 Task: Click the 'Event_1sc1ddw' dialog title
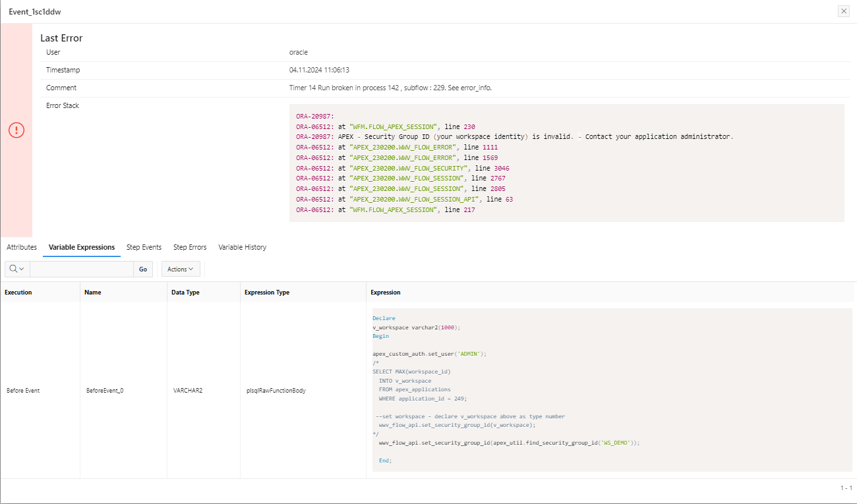(35, 12)
